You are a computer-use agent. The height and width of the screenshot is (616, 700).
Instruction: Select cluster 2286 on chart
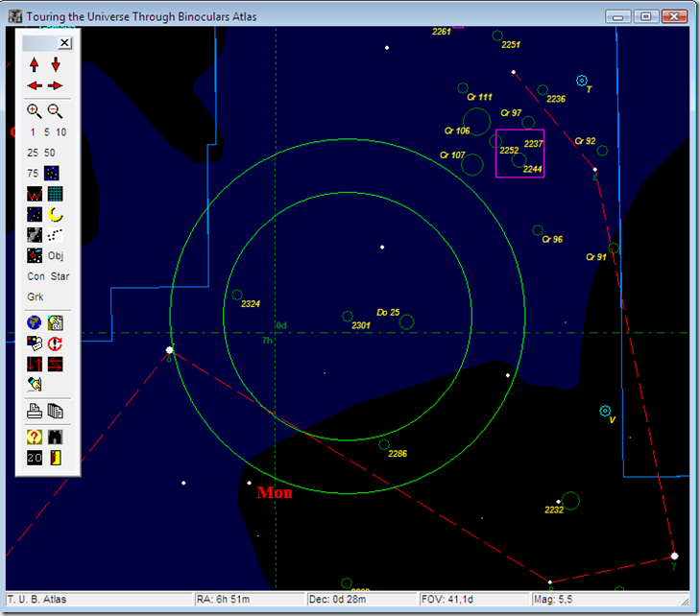tap(384, 444)
